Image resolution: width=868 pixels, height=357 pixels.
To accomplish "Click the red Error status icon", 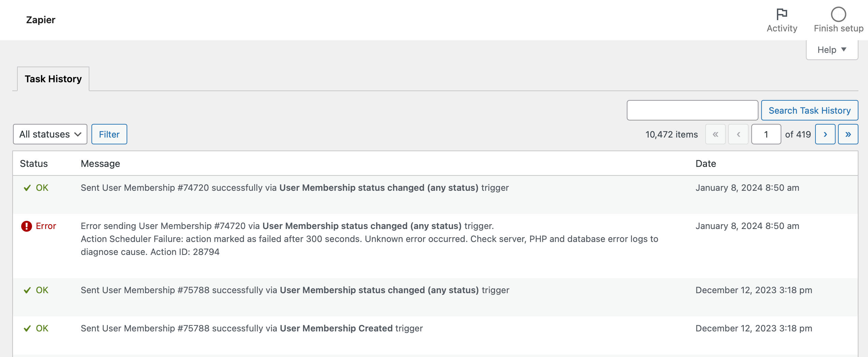I will [26, 226].
